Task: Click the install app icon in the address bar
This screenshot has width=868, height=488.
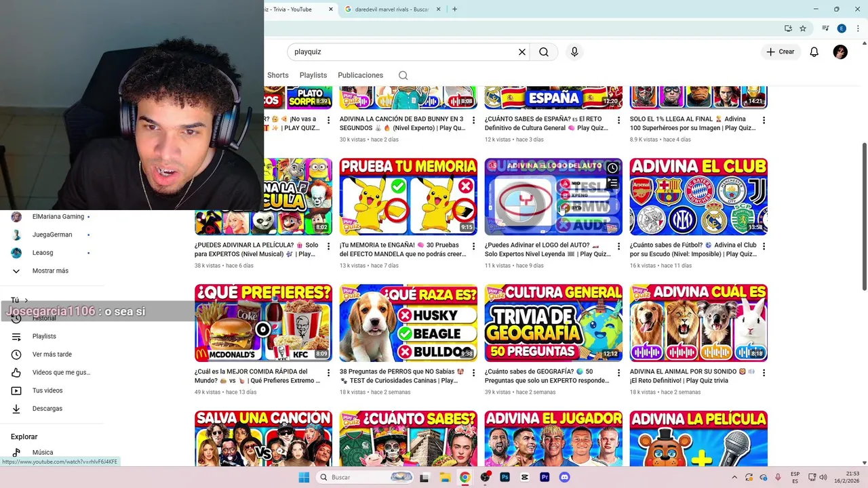Action: click(788, 28)
